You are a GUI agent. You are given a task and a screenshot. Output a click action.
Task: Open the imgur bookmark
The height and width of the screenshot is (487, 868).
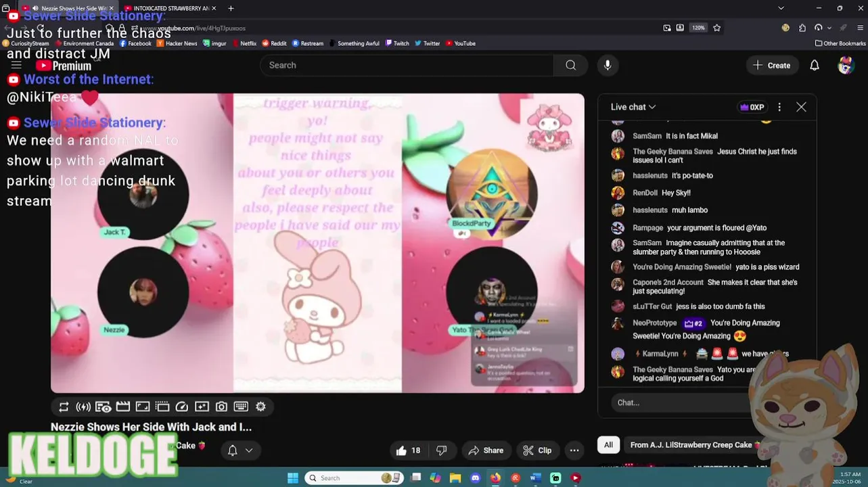[x=214, y=43]
